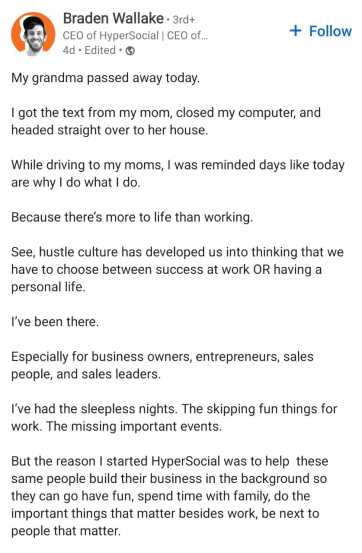
Task: Click the 'CEO of HyperSocial' headline text
Action: [111, 36]
